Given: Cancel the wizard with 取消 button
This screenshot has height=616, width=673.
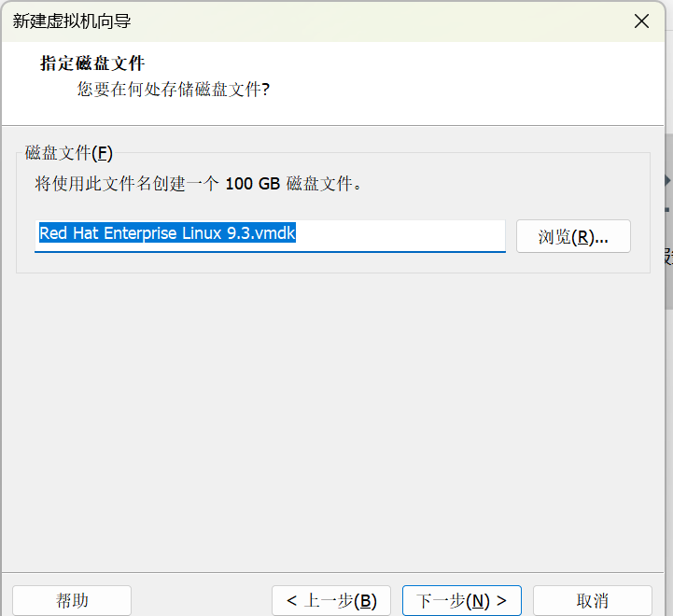Looking at the screenshot, I should [593, 600].
